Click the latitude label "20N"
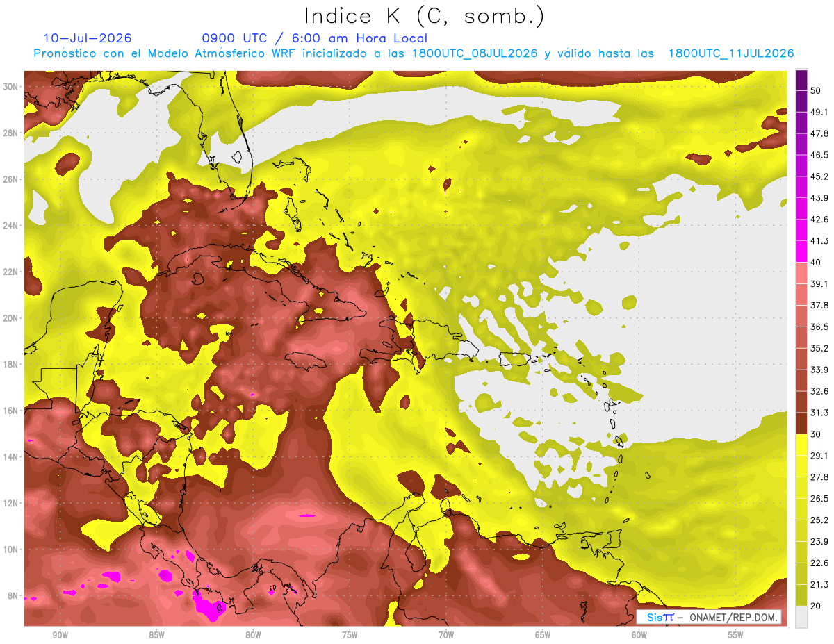Screen dimensions: 834x644 click(x=12, y=318)
